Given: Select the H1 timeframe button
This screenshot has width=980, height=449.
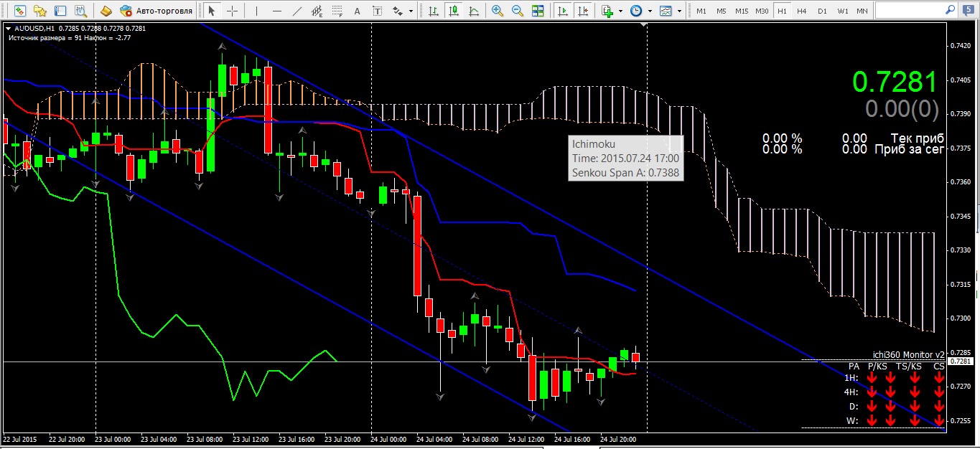Looking at the screenshot, I should tap(782, 11).
